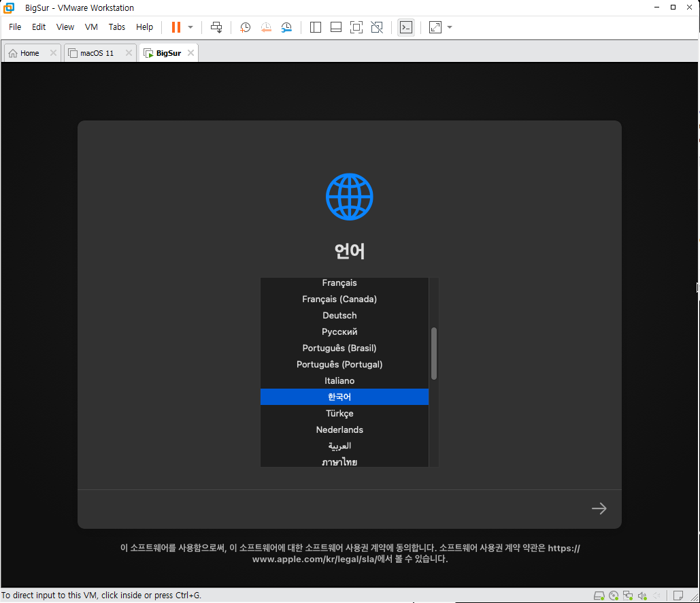Open the power options dropdown arrow
The height and width of the screenshot is (603, 700).
(190, 27)
